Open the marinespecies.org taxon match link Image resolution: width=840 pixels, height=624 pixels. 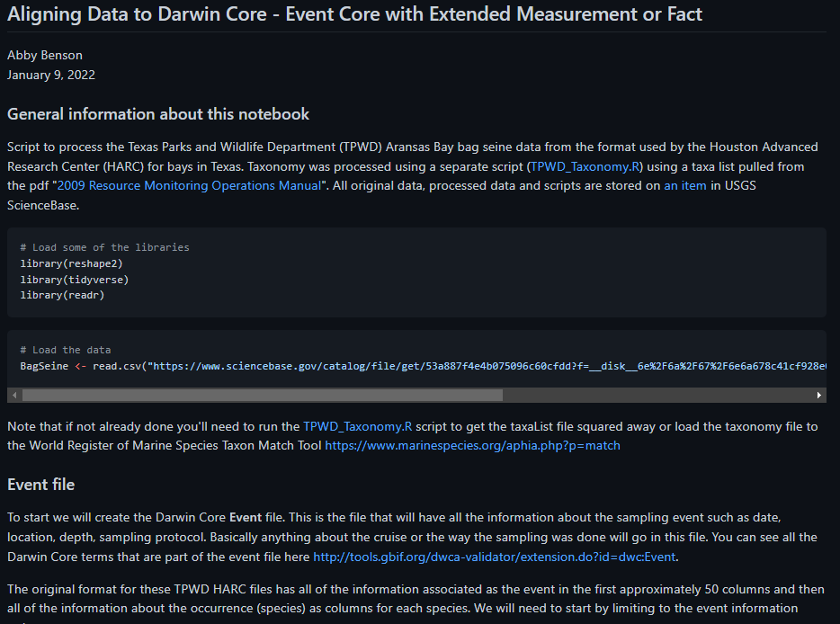472,446
